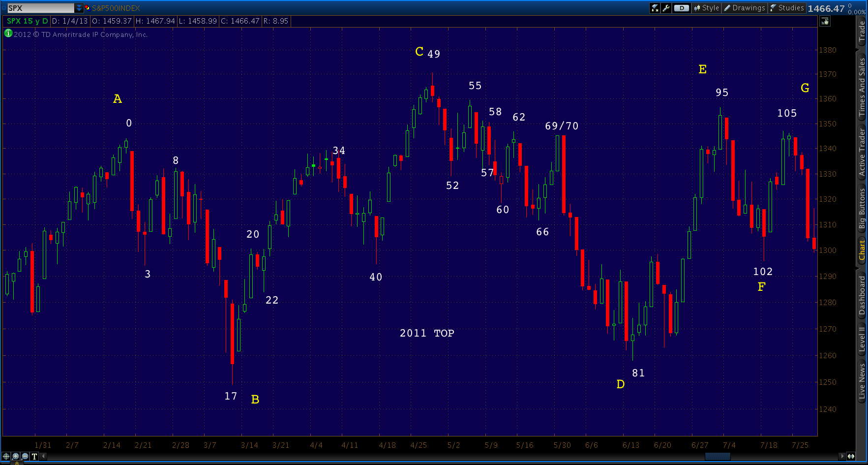Click the 1380 price axis label
Screen dimensions: 868x465
(x=827, y=50)
